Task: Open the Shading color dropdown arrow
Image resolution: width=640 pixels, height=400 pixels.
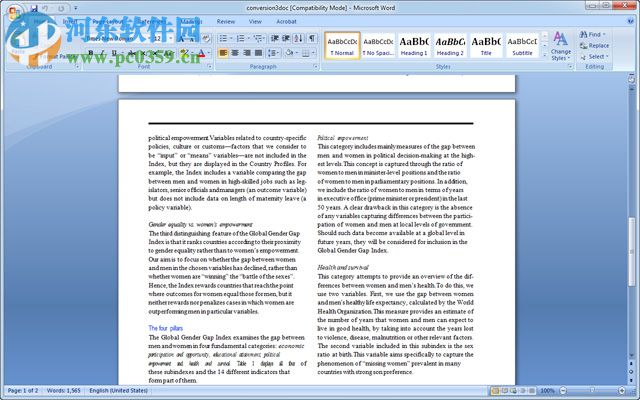Action: [297, 53]
